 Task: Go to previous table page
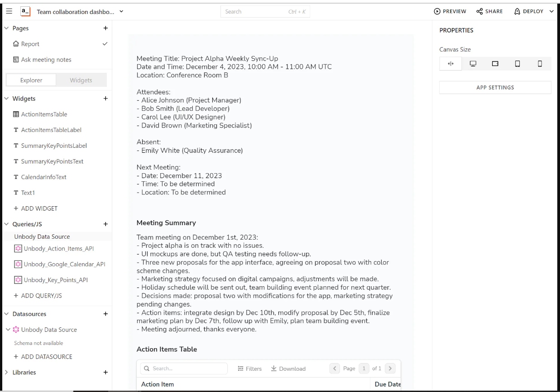pos(335,368)
